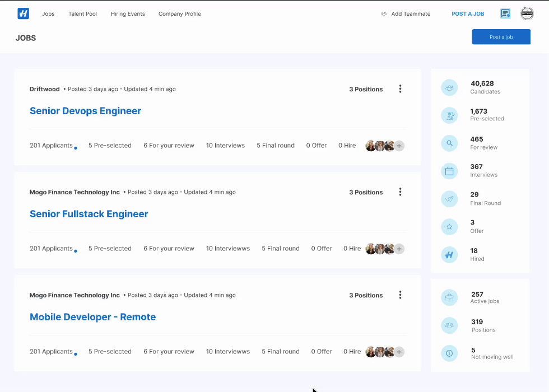Click Interviews calendar icon

pyautogui.click(x=449, y=171)
